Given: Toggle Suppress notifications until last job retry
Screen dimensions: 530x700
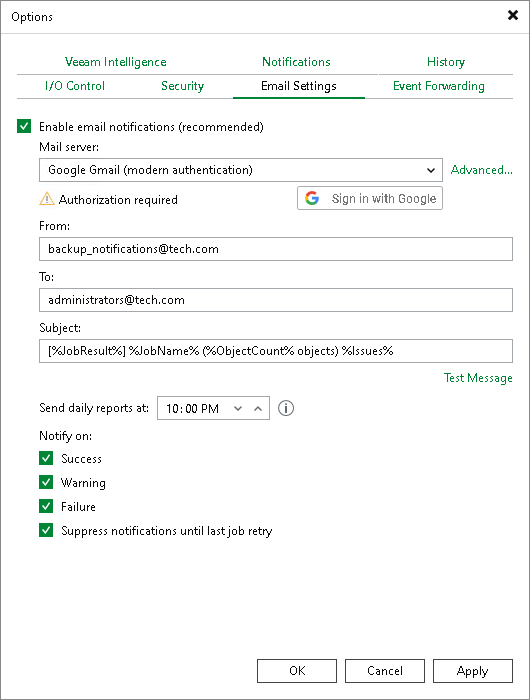Looking at the screenshot, I should click(x=46, y=530).
